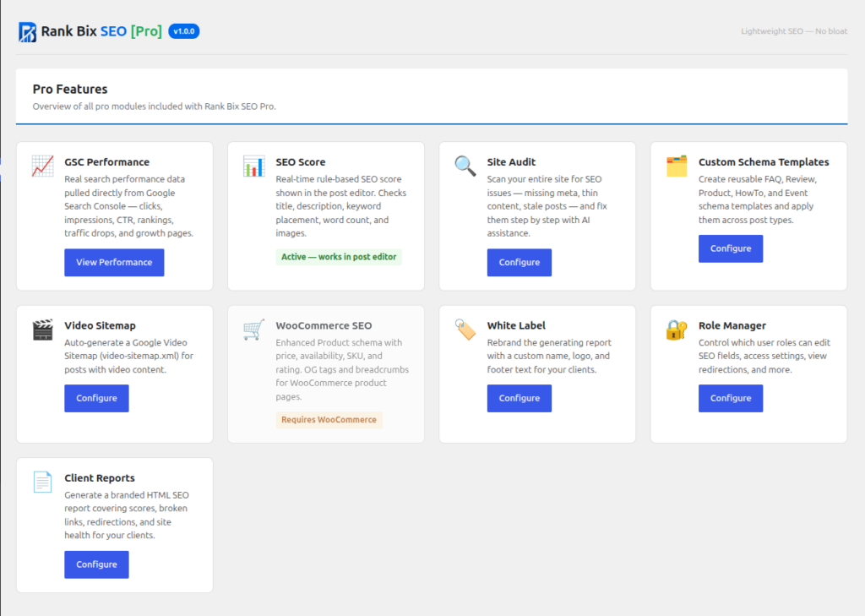This screenshot has height=616, width=865.
Task: Click the Client Reports document icon
Action: pyautogui.click(x=42, y=482)
